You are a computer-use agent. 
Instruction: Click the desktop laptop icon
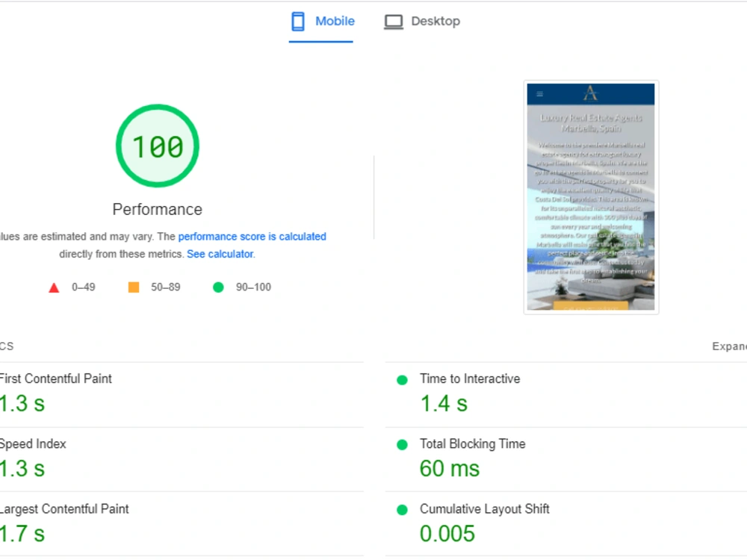[x=394, y=22]
